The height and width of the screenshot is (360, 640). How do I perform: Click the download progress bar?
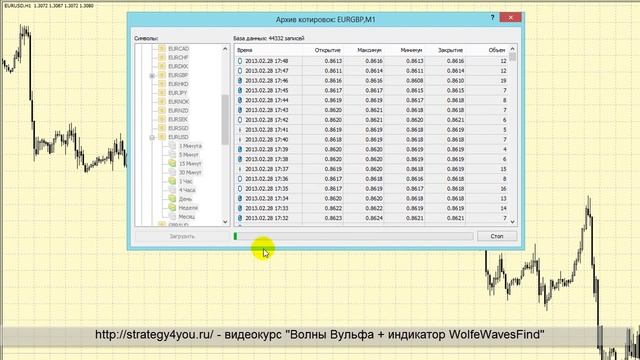pos(353,236)
